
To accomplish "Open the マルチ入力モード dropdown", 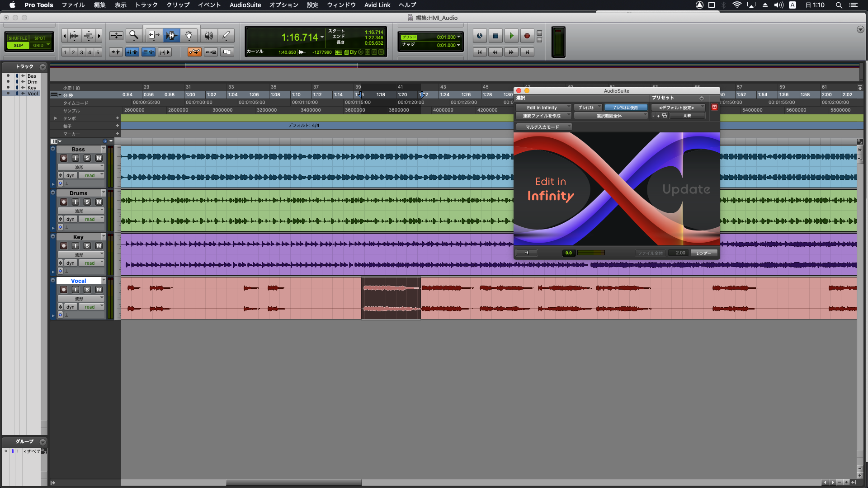I will point(544,127).
